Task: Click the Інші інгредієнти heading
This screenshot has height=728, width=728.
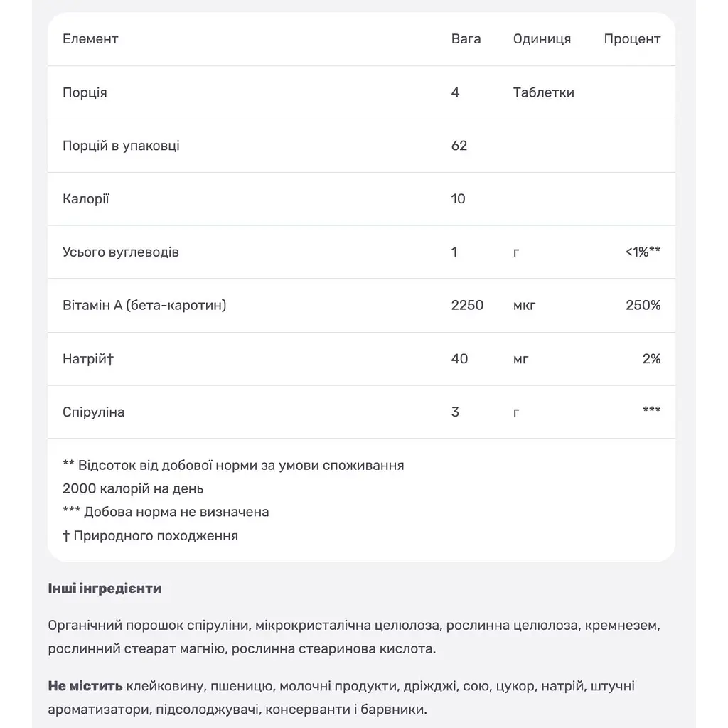Action: click(105, 588)
